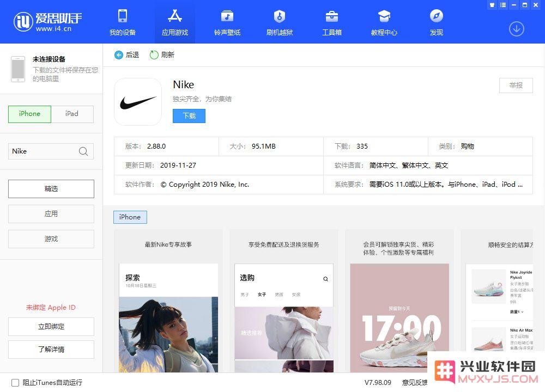Select the 应用 apps category
545x392 pixels.
tap(51, 214)
